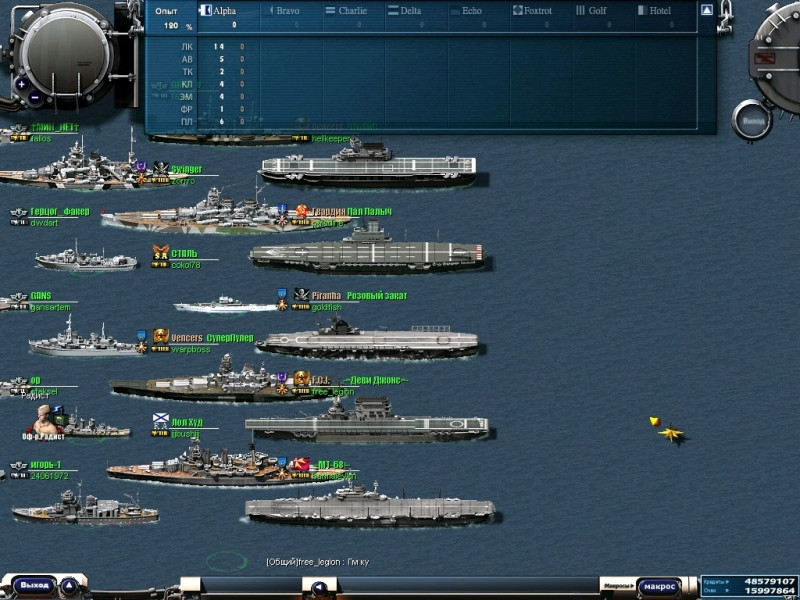Click the gold F.O.J. fleet emblem

(x=302, y=378)
